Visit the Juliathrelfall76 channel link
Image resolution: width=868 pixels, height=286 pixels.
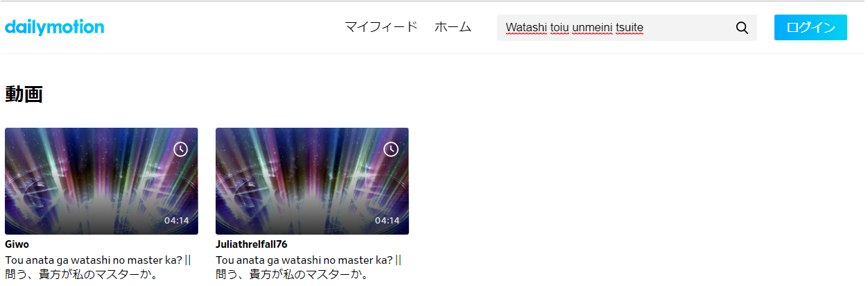click(252, 244)
